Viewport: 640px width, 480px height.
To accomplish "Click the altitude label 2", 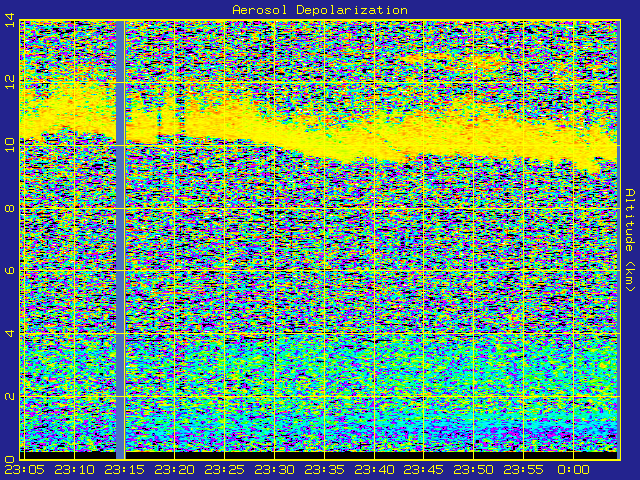I will coord(10,396).
